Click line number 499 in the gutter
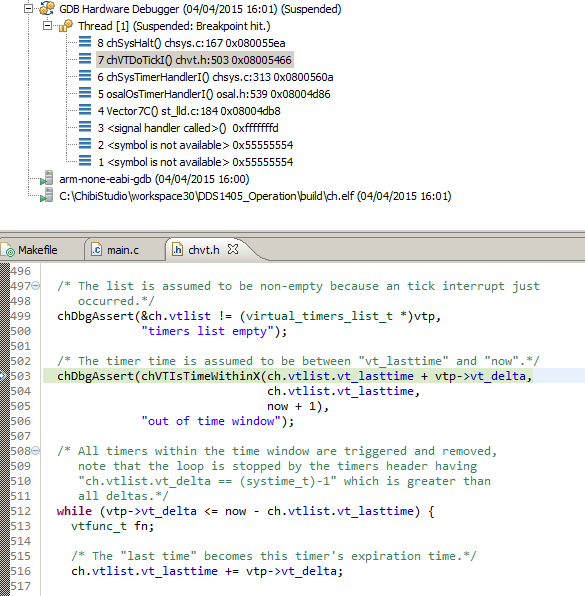This screenshot has height=596, width=585. 20,316
